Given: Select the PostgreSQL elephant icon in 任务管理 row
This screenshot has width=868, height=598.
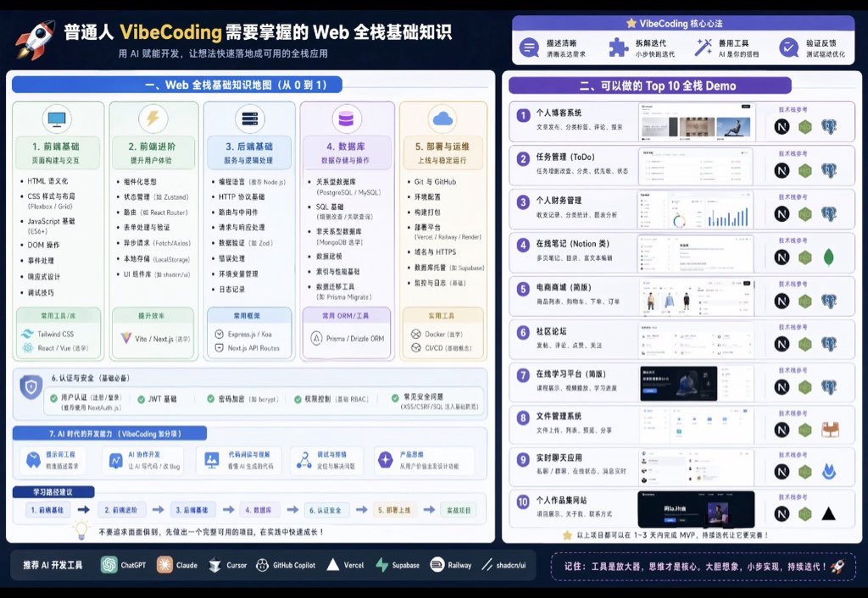Looking at the screenshot, I should tap(829, 169).
